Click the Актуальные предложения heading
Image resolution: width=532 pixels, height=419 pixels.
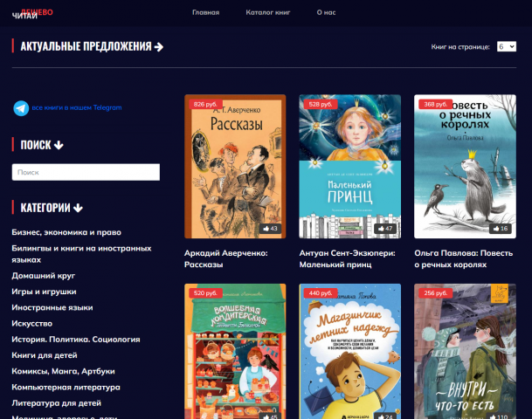[x=86, y=46]
